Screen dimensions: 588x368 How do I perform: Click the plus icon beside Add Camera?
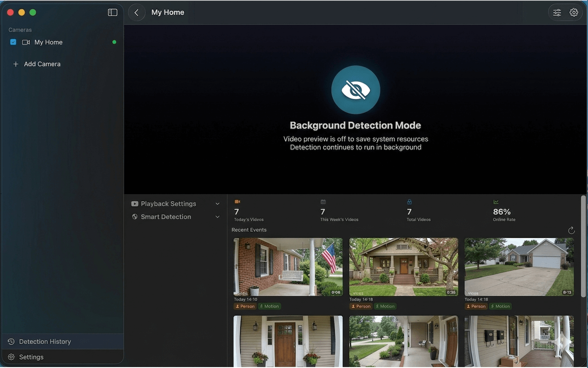pos(16,64)
